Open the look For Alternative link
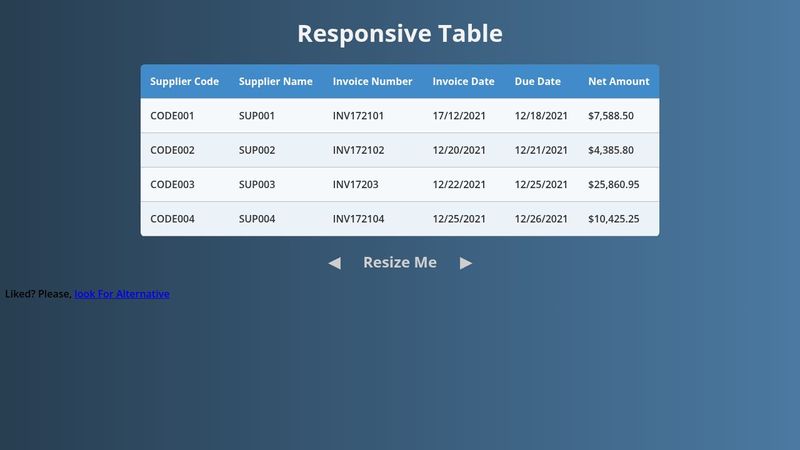Viewport: 800px width, 450px height. click(122, 294)
